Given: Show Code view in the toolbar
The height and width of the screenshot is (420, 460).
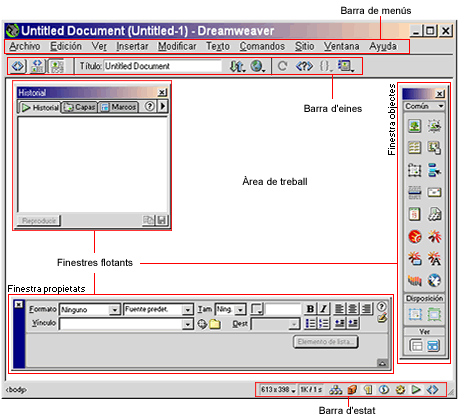Looking at the screenshot, I should click(18, 66).
